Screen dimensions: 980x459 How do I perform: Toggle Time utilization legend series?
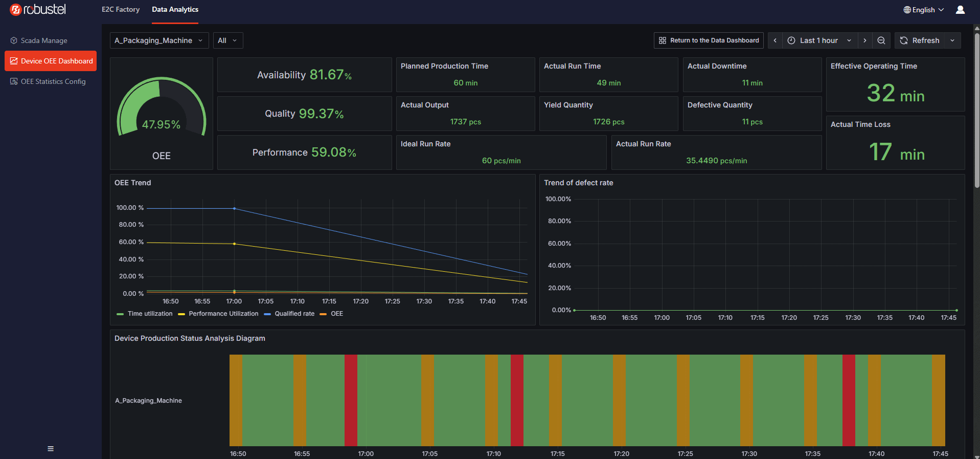pos(145,314)
